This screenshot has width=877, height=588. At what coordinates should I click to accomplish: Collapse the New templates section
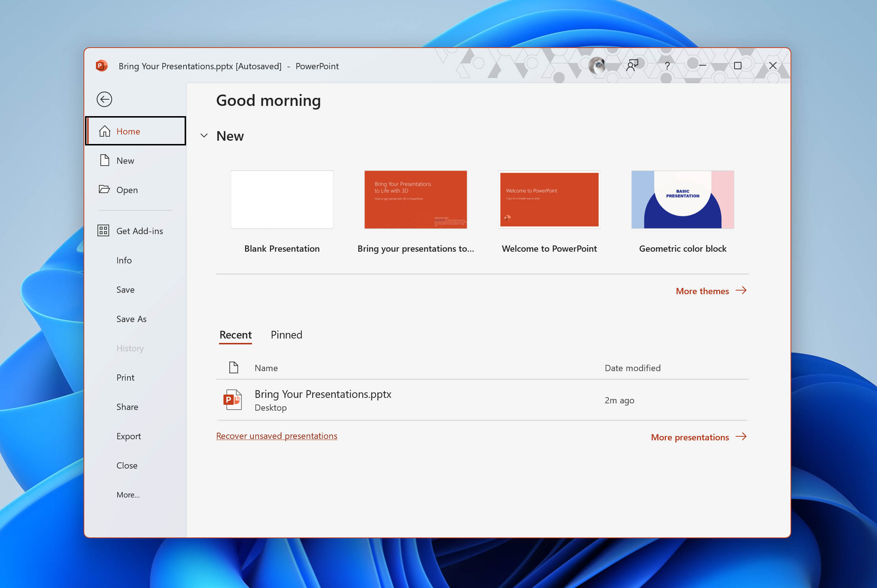click(x=204, y=136)
